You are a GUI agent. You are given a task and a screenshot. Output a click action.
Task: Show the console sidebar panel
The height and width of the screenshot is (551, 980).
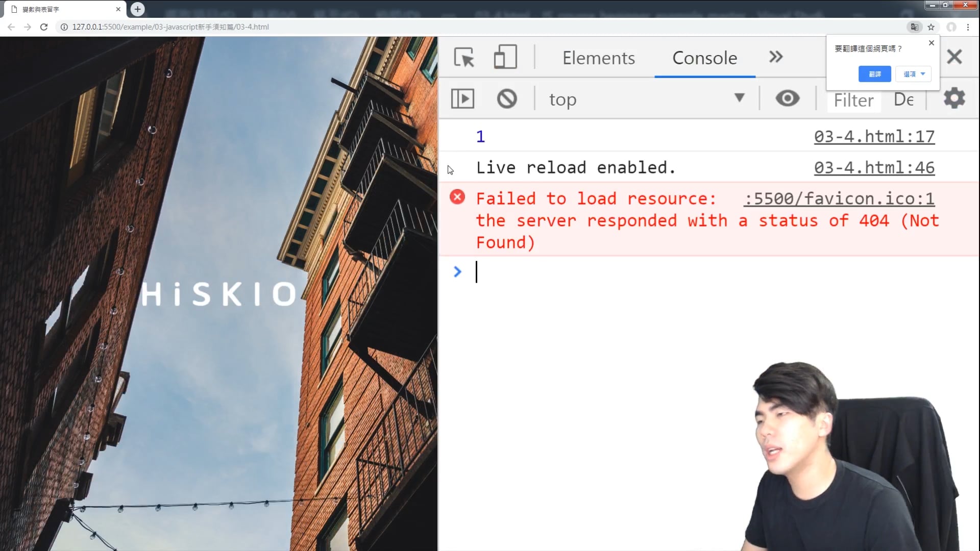tap(462, 99)
